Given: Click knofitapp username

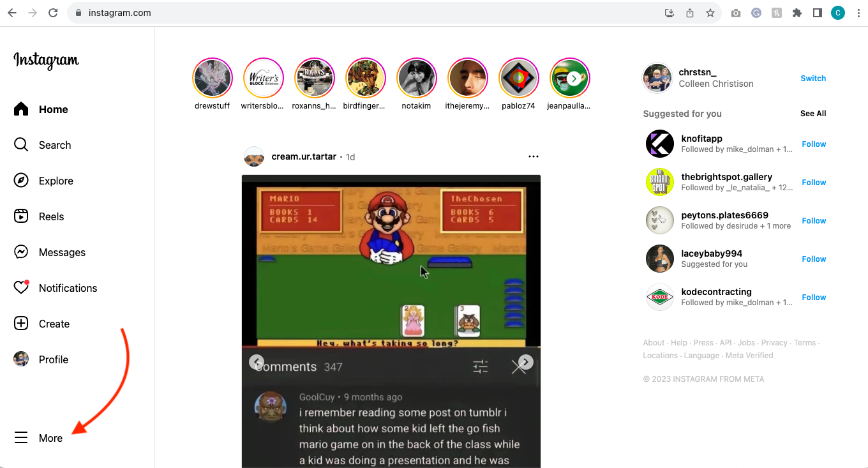Looking at the screenshot, I should pos(701,139).
